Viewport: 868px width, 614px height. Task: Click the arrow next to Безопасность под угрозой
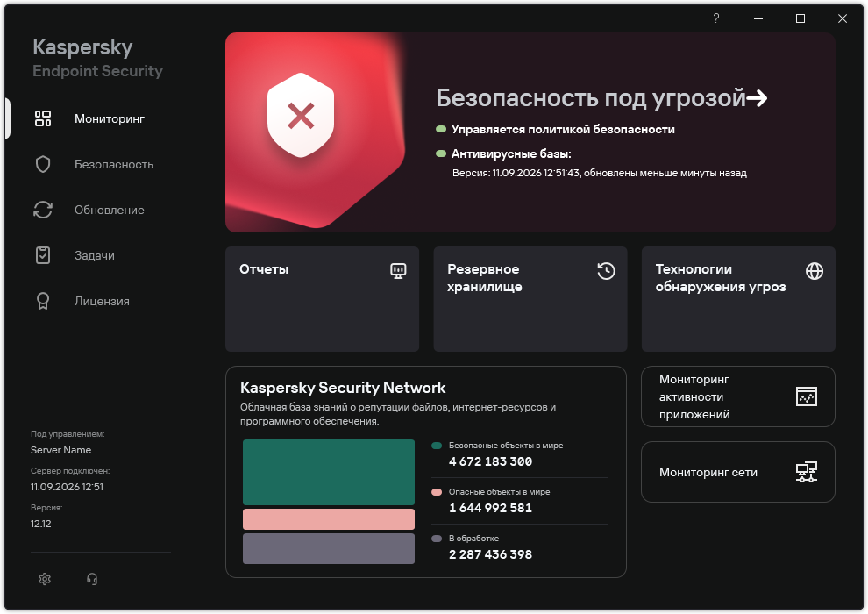[x=757, y=98]
